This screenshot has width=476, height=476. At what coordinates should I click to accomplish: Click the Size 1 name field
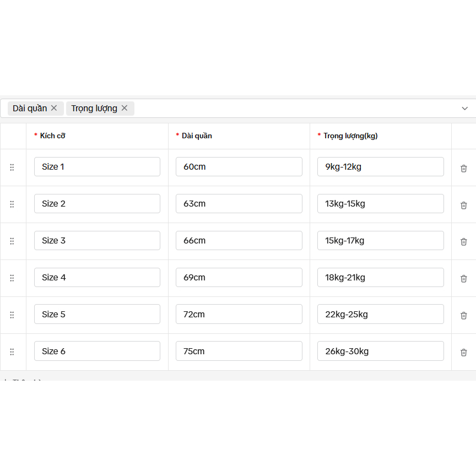tap(97, 167)
